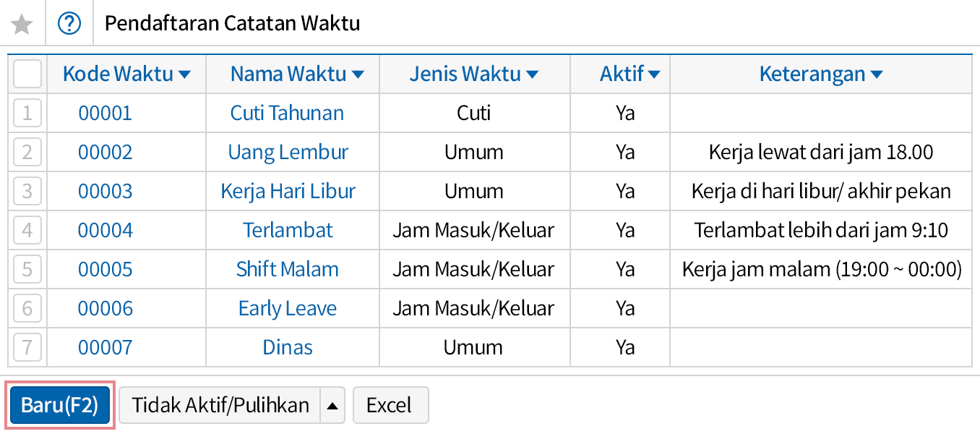Open the Aktif column sort dropdown
This screenshot has height=434, width=980.
[x=653, y=73]
